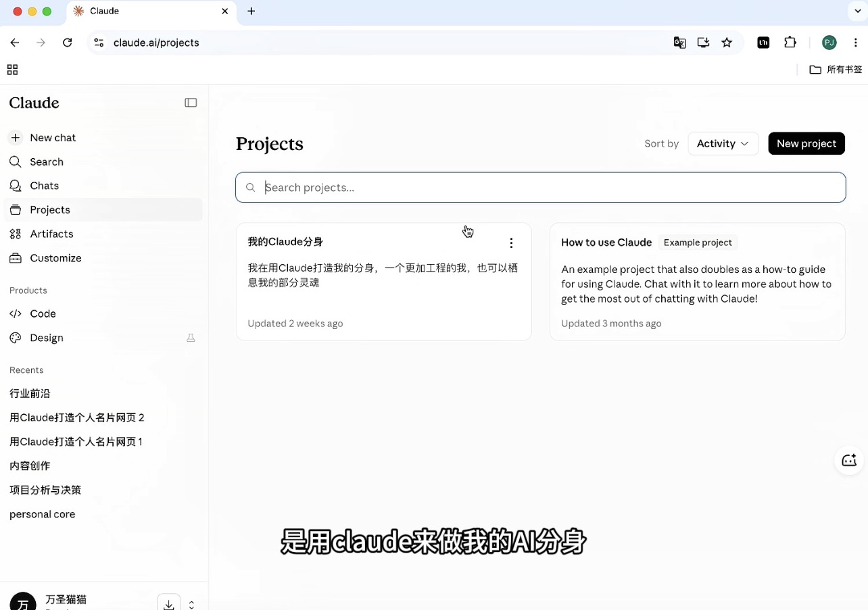This screenshot has height=610, width=868.
Task: Create a New project
Action: 806,143
